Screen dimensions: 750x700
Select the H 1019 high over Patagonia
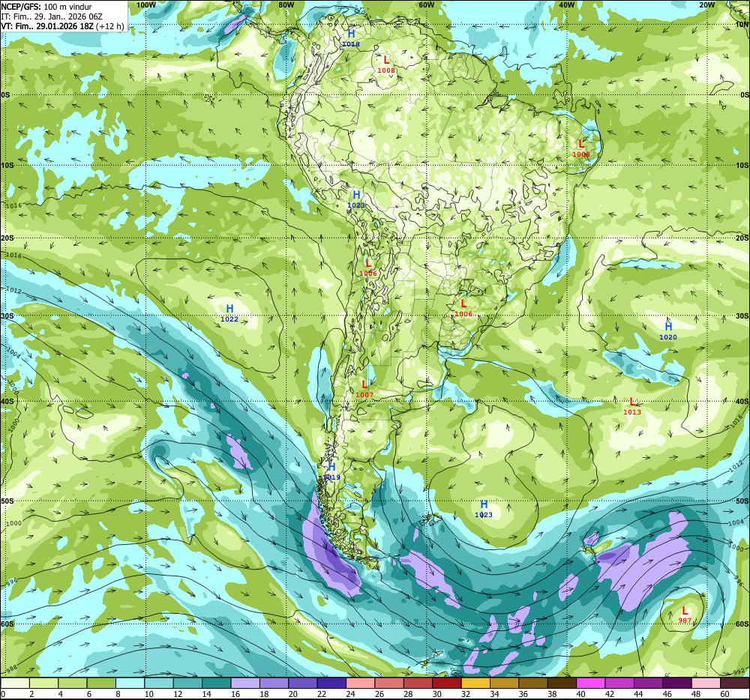coord(331,471)
